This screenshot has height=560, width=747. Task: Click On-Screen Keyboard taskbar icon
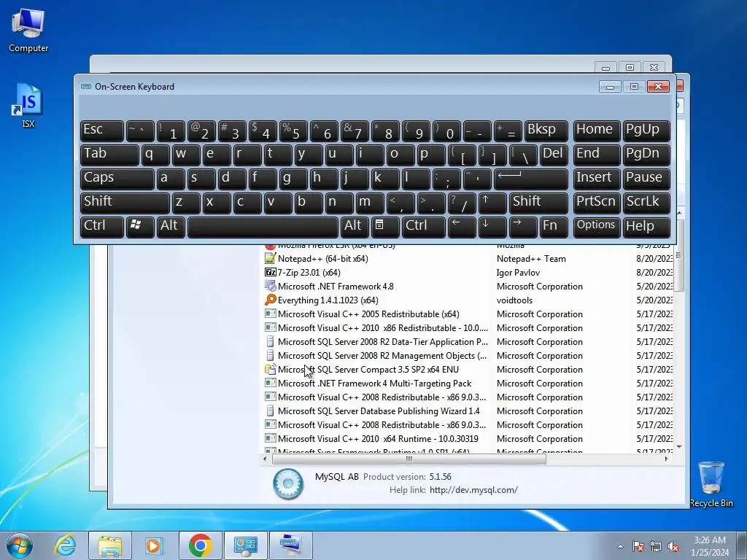291,545
